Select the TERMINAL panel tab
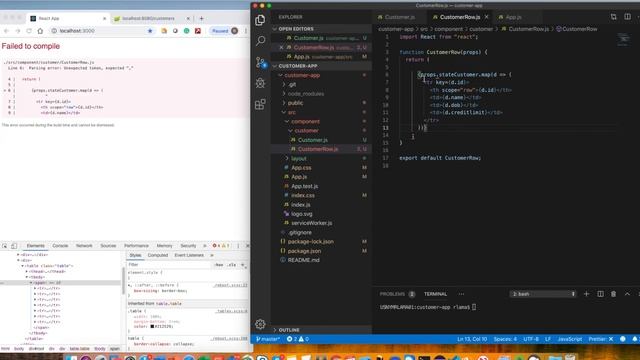This screenshot has height=360, width=640. (x=436, y=294)
